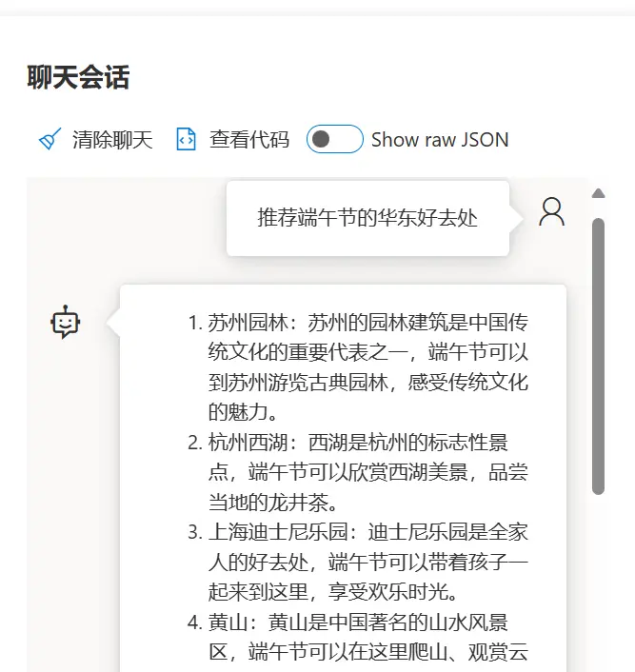
Task: Click the arrow tip of the user message bubble
Action: tap(516, 219)
